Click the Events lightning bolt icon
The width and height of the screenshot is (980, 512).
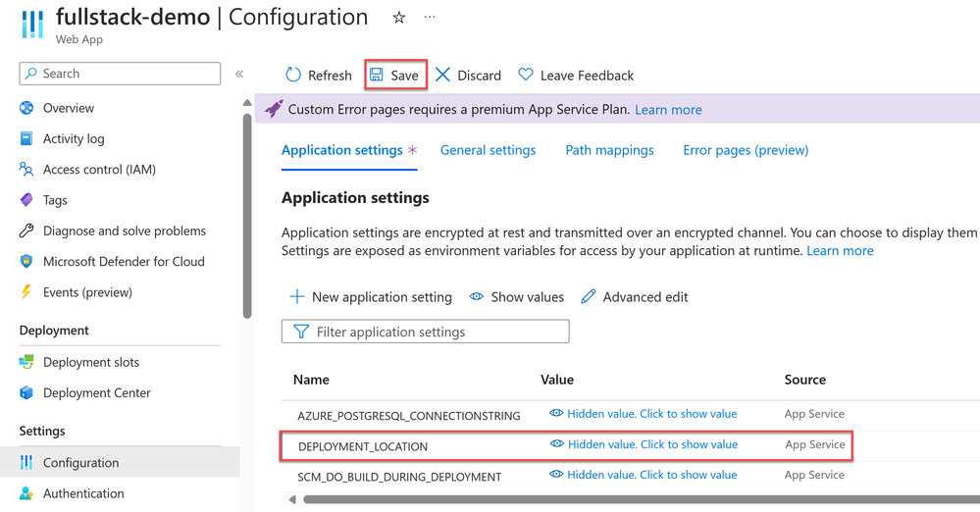click(x=26, y=292)
